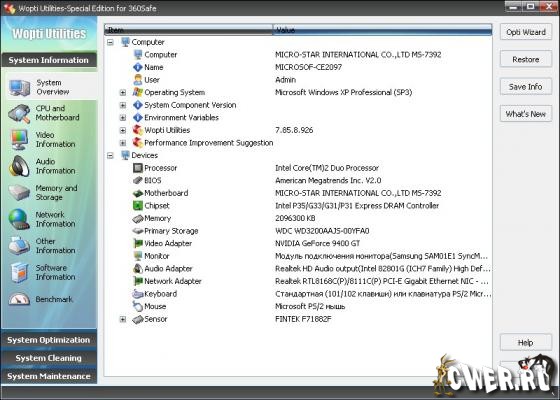Expand the Operating System tree node

[x=122, y=92]
